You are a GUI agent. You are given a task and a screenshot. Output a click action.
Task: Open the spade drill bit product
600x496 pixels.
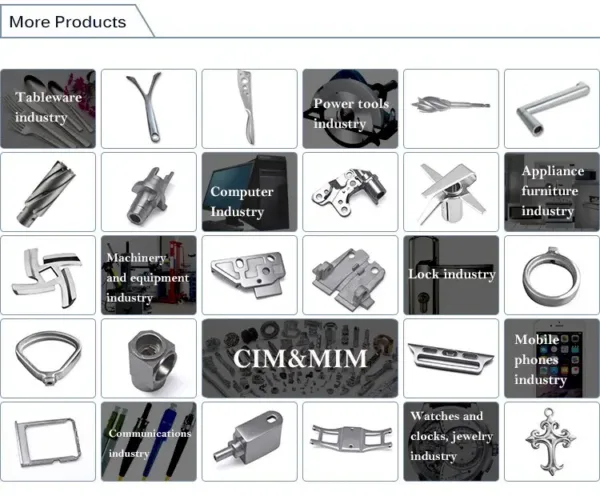pyautogui.click(x=451, y=109)
